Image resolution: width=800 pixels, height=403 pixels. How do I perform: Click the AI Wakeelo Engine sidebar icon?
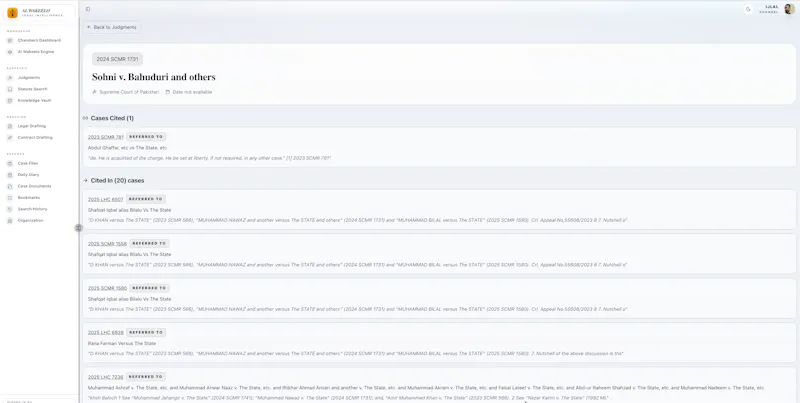click(10, 52)
